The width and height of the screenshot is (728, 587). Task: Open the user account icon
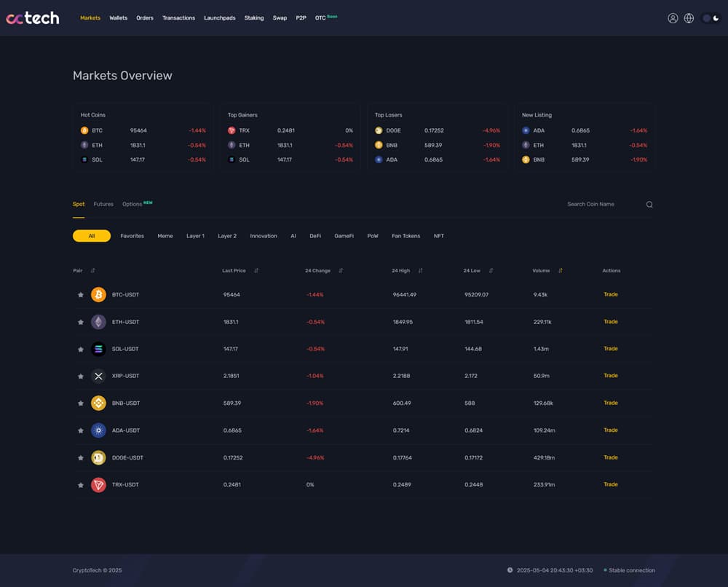point(672,18)
